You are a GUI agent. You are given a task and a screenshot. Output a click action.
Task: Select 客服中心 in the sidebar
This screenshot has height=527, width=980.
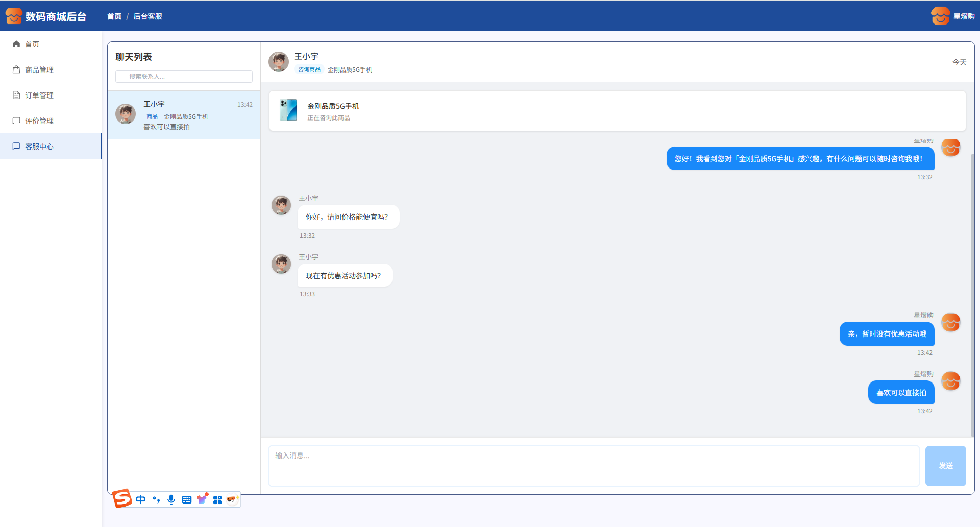[x=39, y=147]
